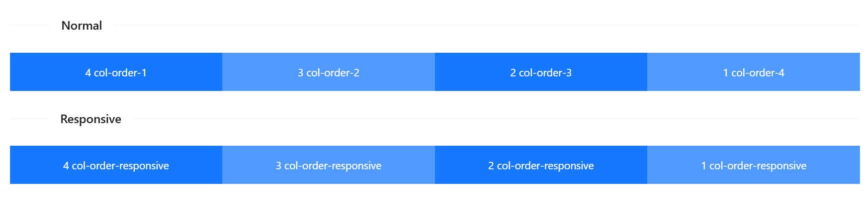Click the '4 col-order-1' column block

coord(116,72)
